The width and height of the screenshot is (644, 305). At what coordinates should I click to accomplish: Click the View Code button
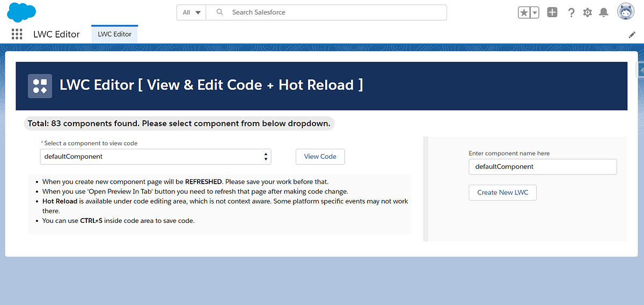320,157
